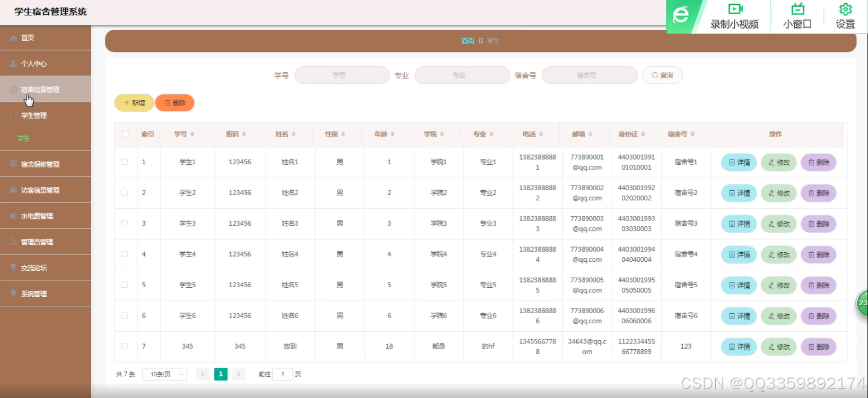Expand the 宿舍报修管理 sidebar menu chevron

coord(80,164)
